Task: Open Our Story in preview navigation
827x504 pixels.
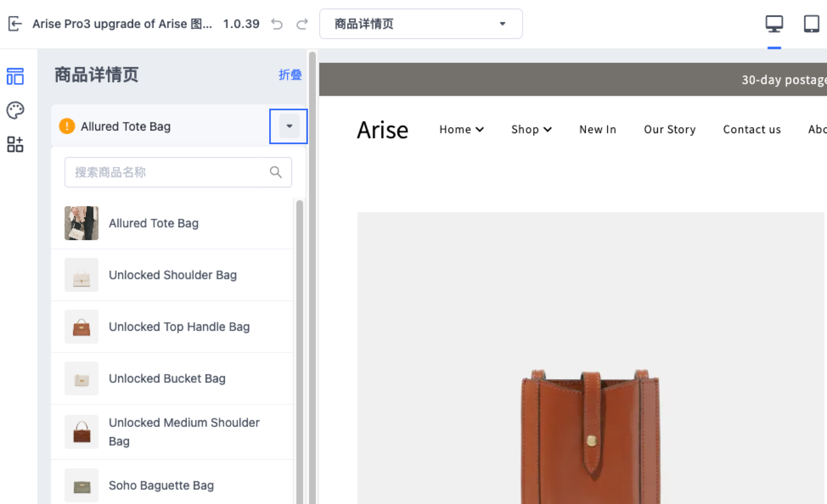Action: 670,129
